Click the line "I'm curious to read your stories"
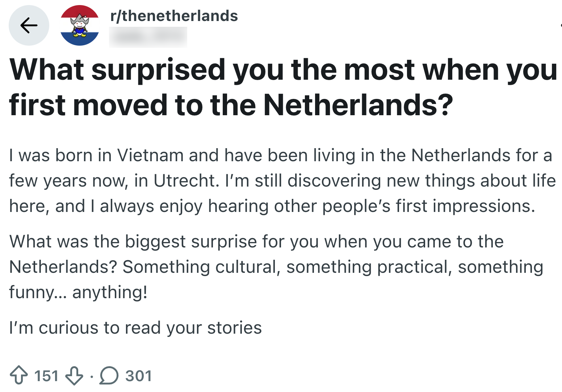Image resolution: width=562 pixels, height=392 pixels. pos(135,328)
